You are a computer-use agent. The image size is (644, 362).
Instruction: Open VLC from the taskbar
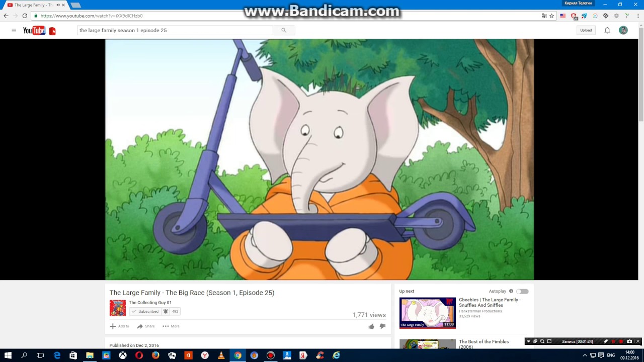pyautogui.click(x=221, y=355)
